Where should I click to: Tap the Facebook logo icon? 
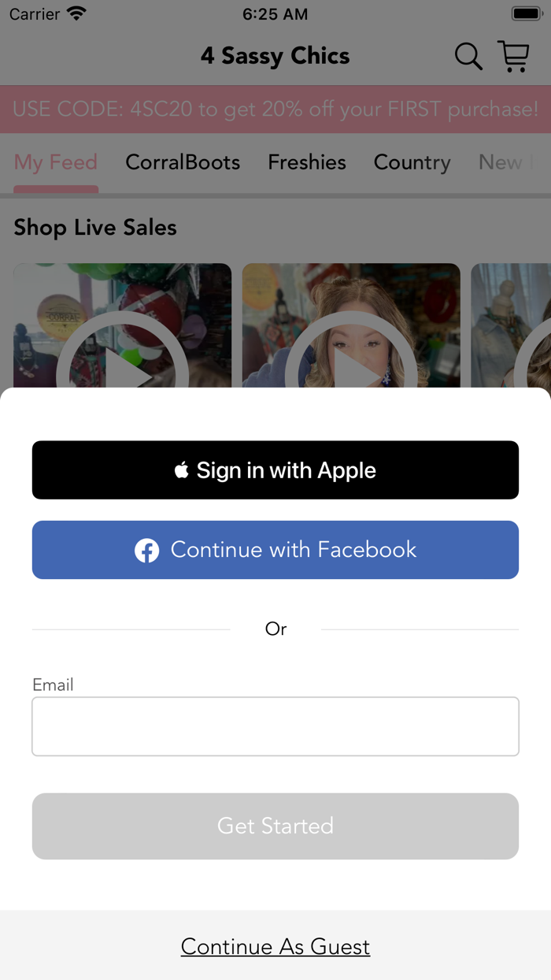point(146,550)
